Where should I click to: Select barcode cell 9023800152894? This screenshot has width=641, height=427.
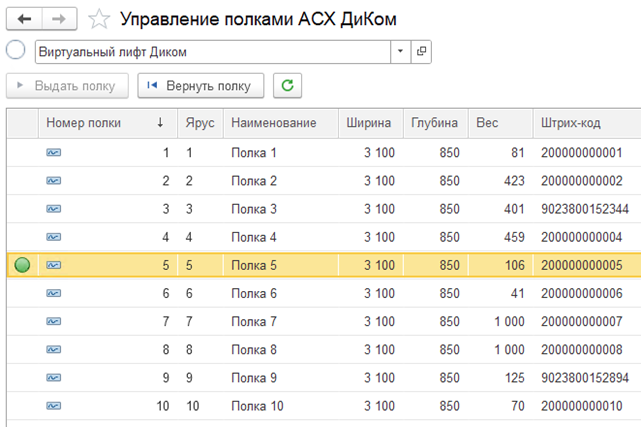[584, 378]
